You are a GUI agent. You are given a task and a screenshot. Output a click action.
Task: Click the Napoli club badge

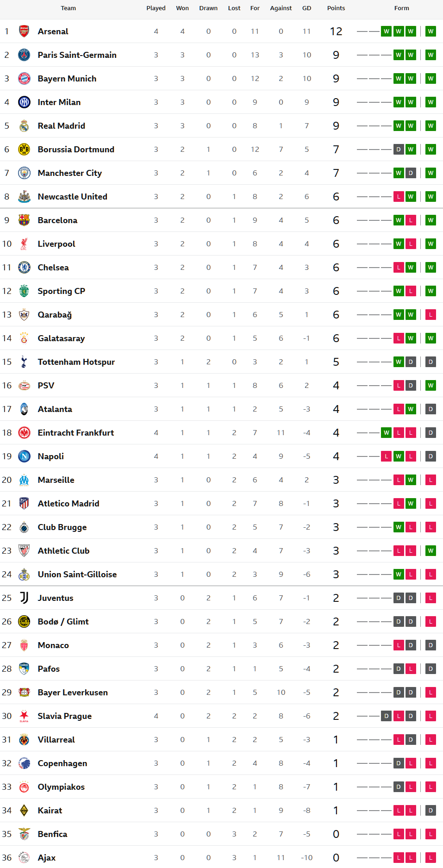(x=24, y=456)
